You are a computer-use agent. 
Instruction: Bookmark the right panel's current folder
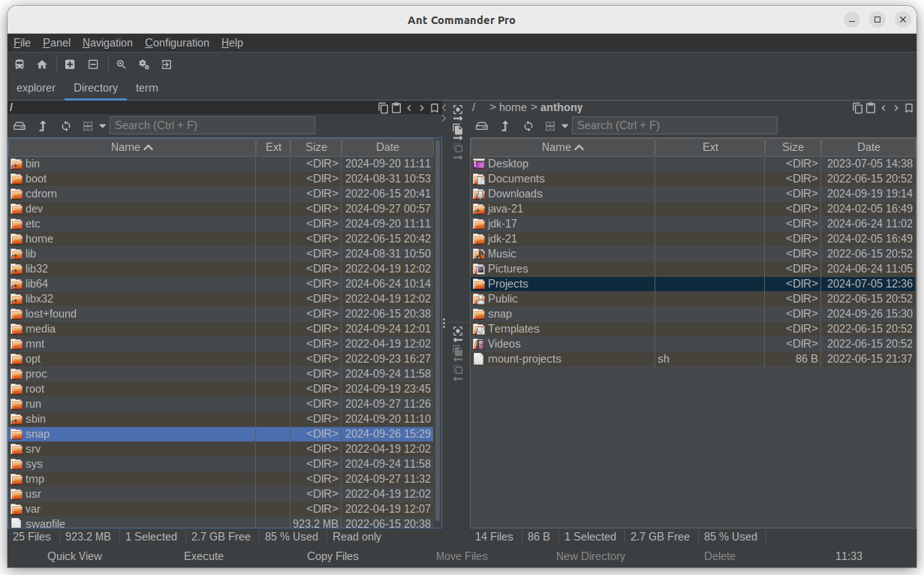909,108
